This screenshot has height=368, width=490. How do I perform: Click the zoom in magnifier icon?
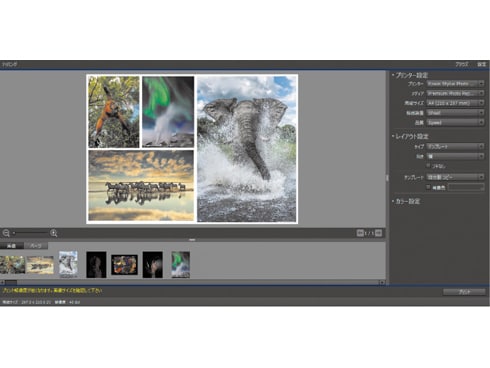(54, 233)
